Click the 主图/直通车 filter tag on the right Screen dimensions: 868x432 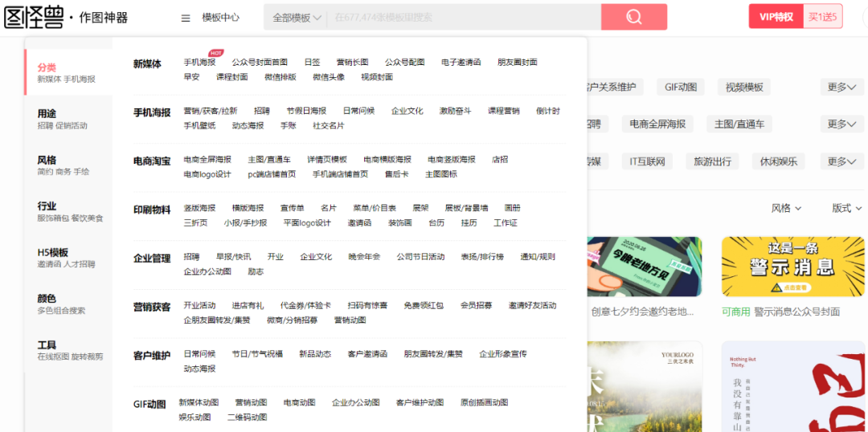coord(739,124)
